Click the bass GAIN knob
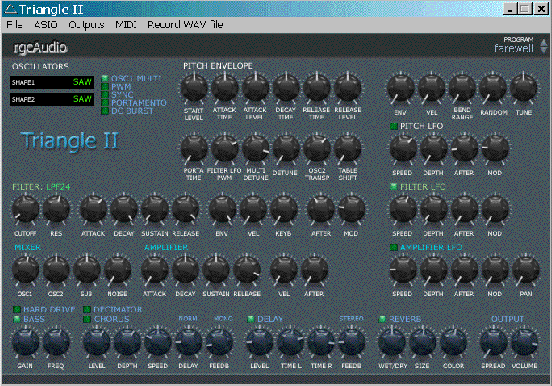The image size is (552, 386). (x=25, y=342)
